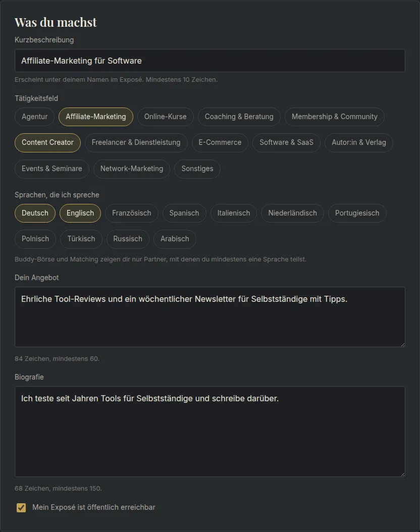Click the 'Tätigkeitsfeld' label

click(x=36, y=98)
